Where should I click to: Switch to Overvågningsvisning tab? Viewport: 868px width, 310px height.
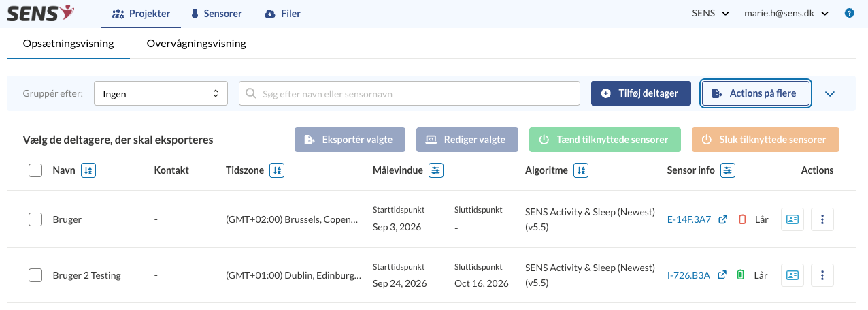(x=196, y=44)
